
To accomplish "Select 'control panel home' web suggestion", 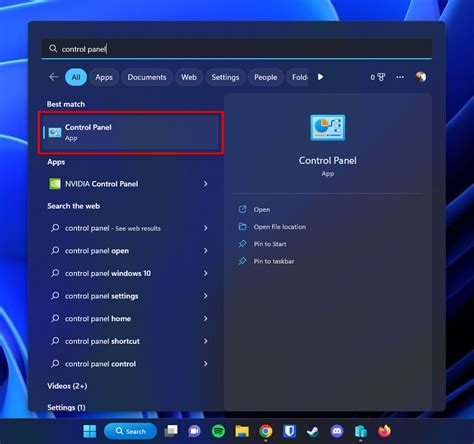I will coord(98,319).
